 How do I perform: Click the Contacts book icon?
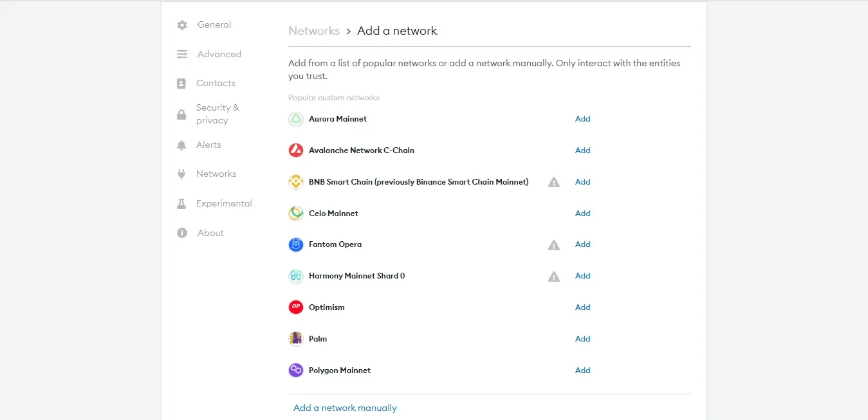182,84
